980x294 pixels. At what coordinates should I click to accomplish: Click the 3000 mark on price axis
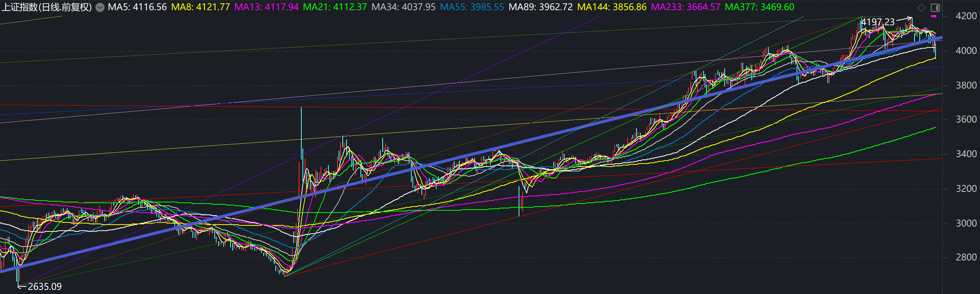pyautogui.click(x=966, y=223)
